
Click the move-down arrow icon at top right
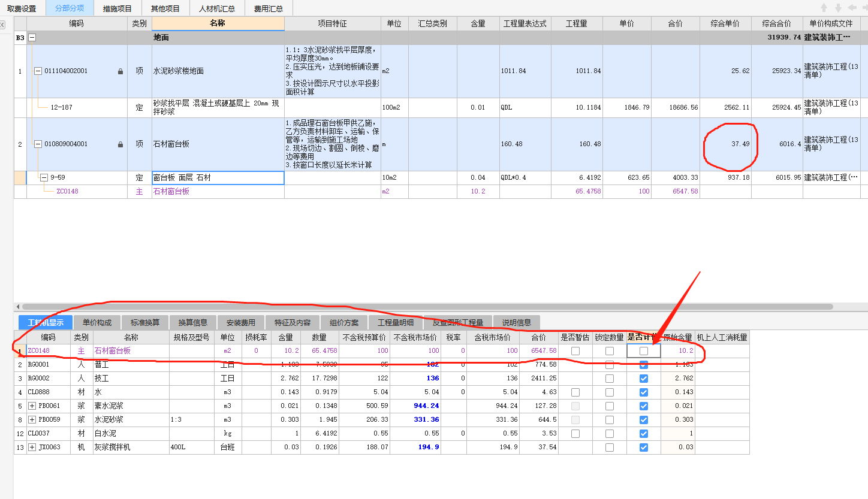click(838, 8)
